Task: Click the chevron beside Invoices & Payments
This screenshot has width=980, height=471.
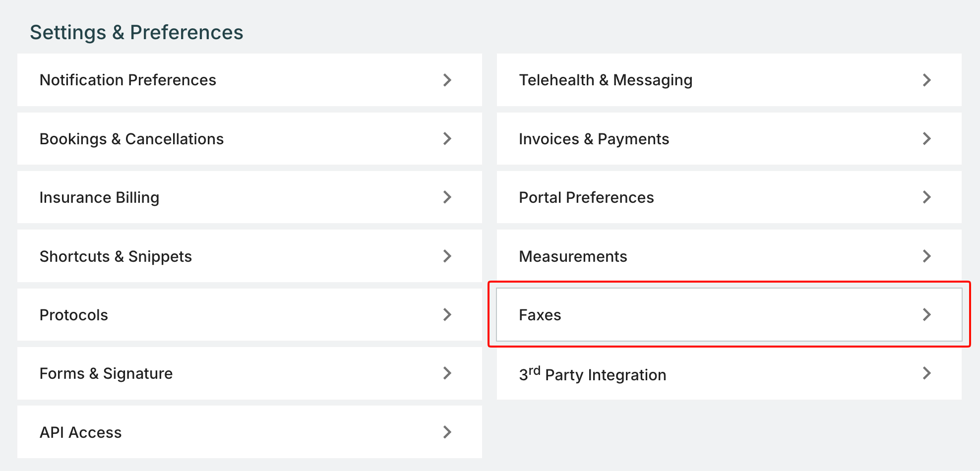Action: pyautogui.click(x=926, y=139)
